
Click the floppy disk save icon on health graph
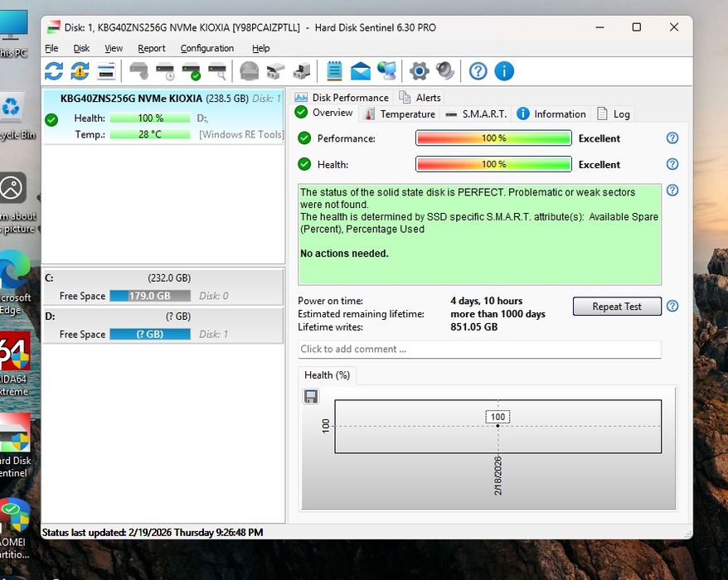[x=311, y=396]
